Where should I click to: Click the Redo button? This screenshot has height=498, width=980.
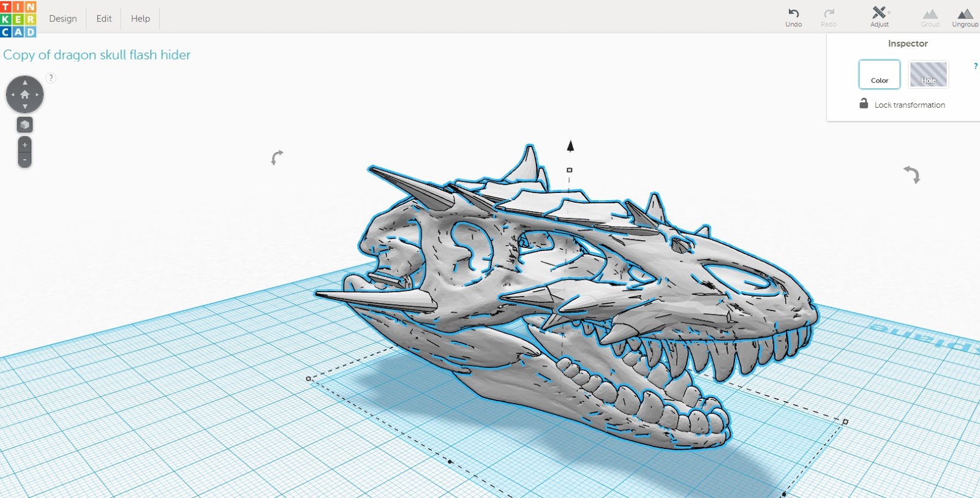[829, 17]
